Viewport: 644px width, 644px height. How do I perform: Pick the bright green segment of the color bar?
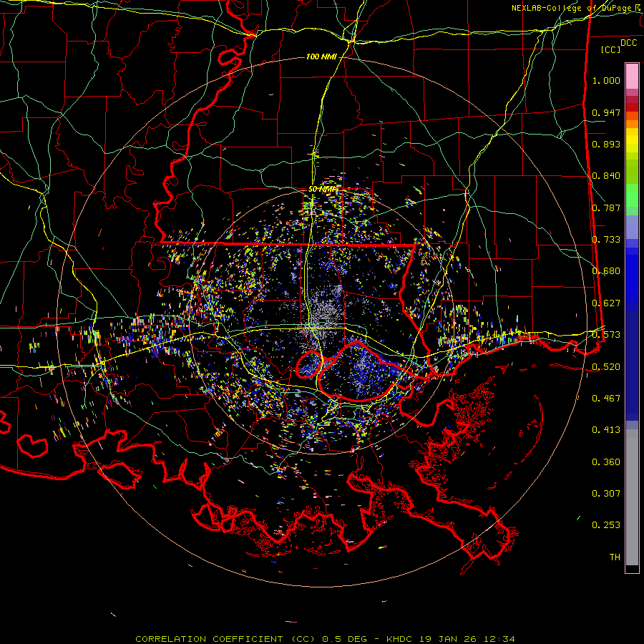(x=632, y=195)
